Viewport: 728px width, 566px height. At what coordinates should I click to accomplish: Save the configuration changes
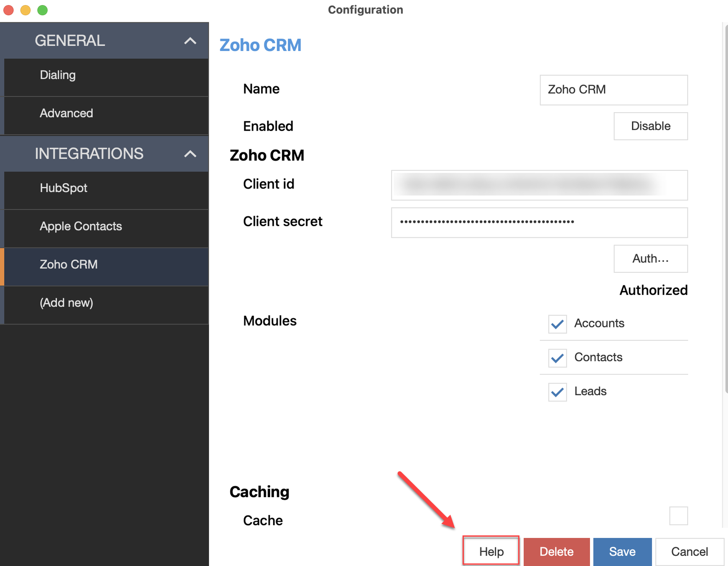[x=622, y=551]
